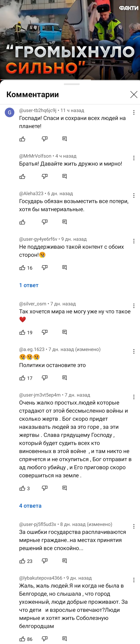Dislike the @MrMrVolfson comment
This screenshot has width=140, height=644.
coord(45,176)
